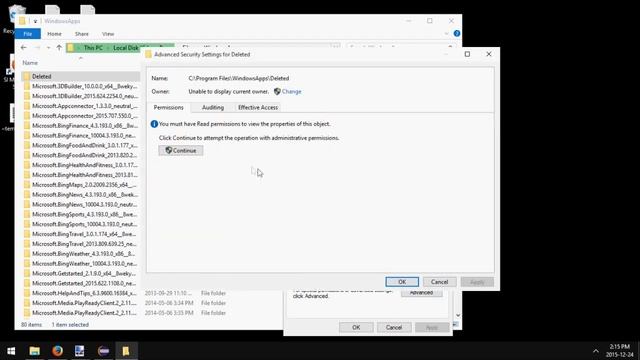This screenshot has width=640, height=360.
Task: Select Microsoft.BingFoodAndDrink_2013.820.2 folder
Action: coord(81,155)
